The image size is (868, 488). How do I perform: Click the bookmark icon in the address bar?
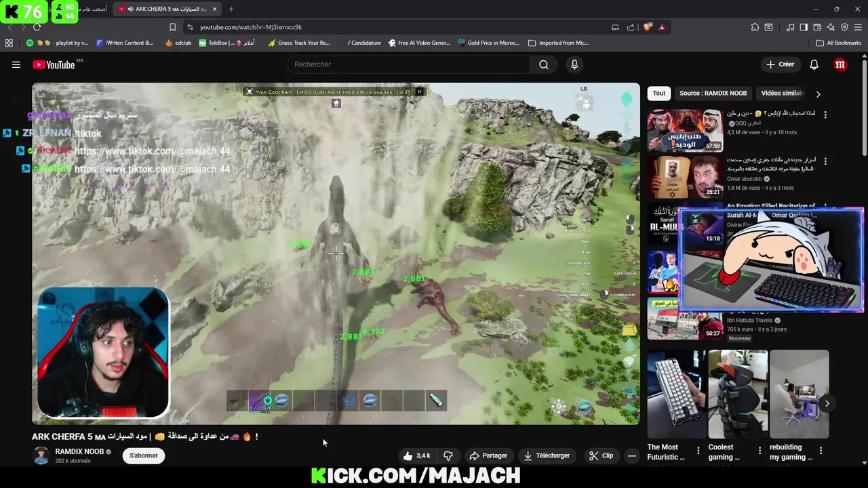point(172,27)
